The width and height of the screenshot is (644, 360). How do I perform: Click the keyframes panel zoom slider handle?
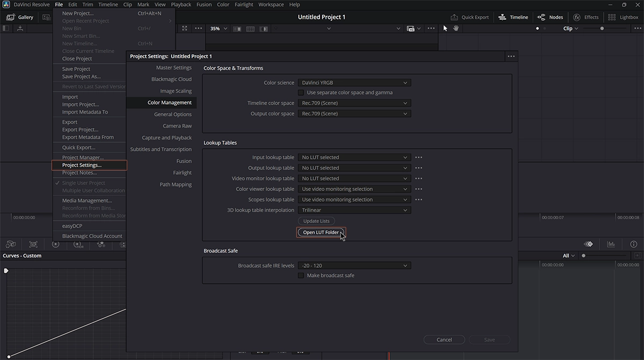pos(583,256)
